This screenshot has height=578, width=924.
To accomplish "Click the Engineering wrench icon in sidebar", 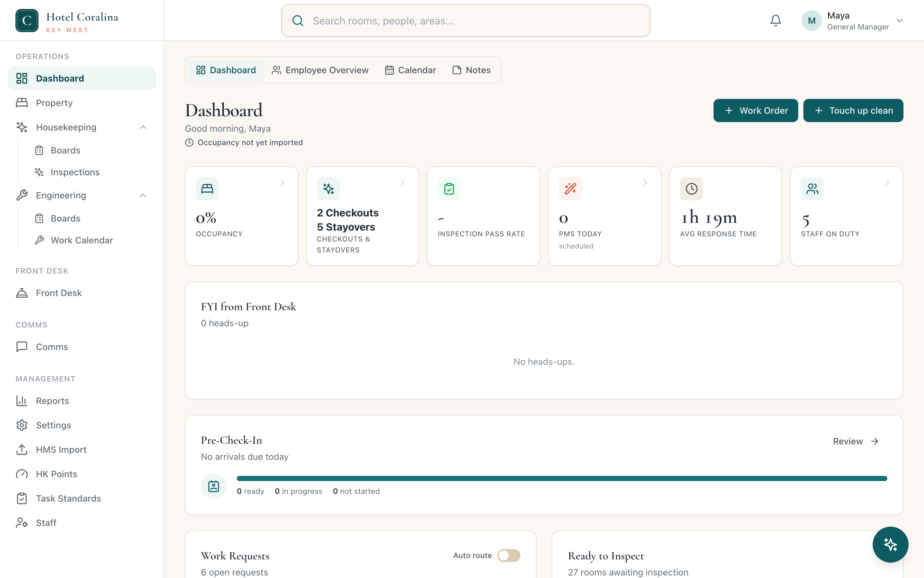I will (22, 195).
